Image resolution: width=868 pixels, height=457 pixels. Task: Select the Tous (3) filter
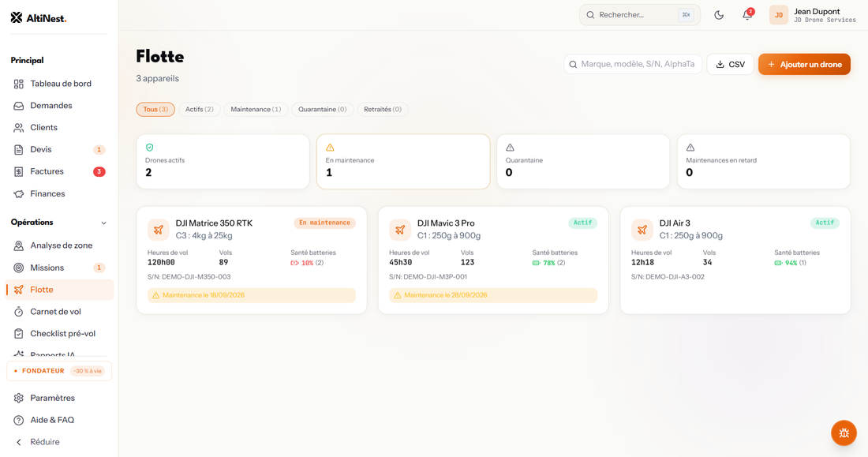[x=155, y=109]
